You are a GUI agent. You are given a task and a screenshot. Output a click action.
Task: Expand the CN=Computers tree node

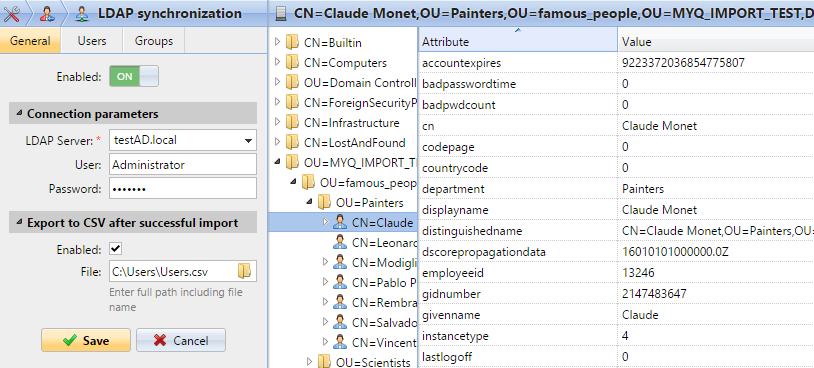[277, 62]
